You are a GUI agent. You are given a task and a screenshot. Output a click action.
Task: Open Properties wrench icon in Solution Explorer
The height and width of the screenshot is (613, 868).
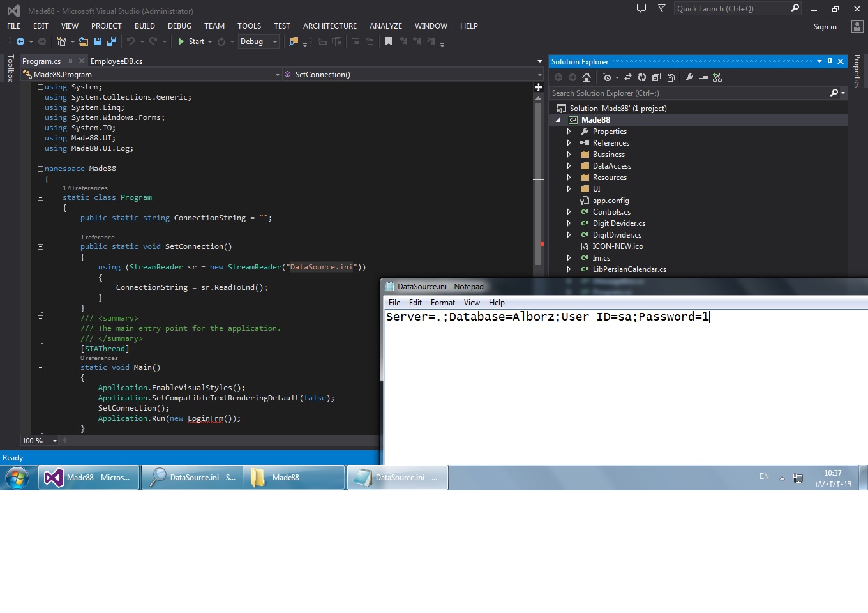(689, 77)
